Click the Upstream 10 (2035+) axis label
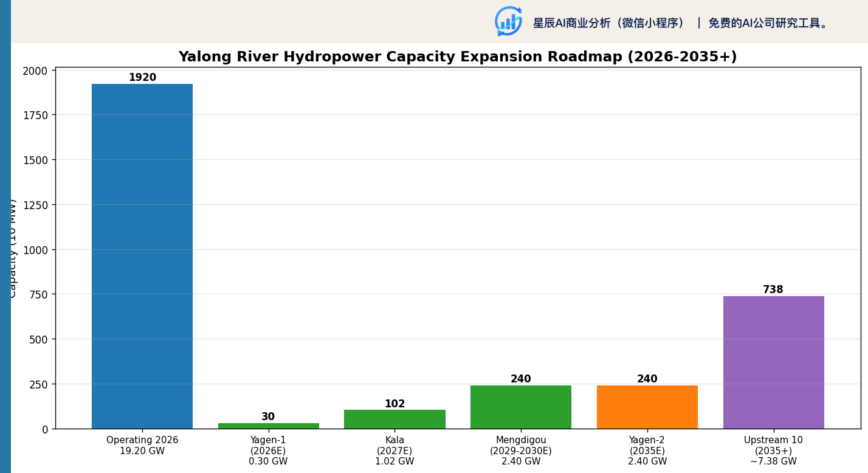The width and height of the screenshot is (868, 473). 773,451
